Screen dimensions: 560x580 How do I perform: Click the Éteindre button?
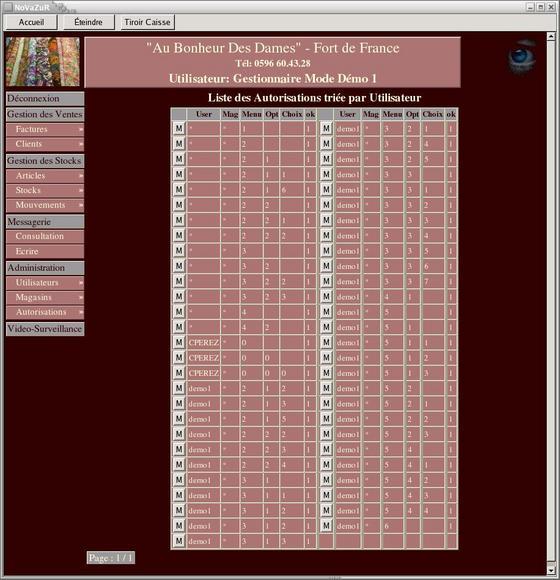click(x=89, y=22)
